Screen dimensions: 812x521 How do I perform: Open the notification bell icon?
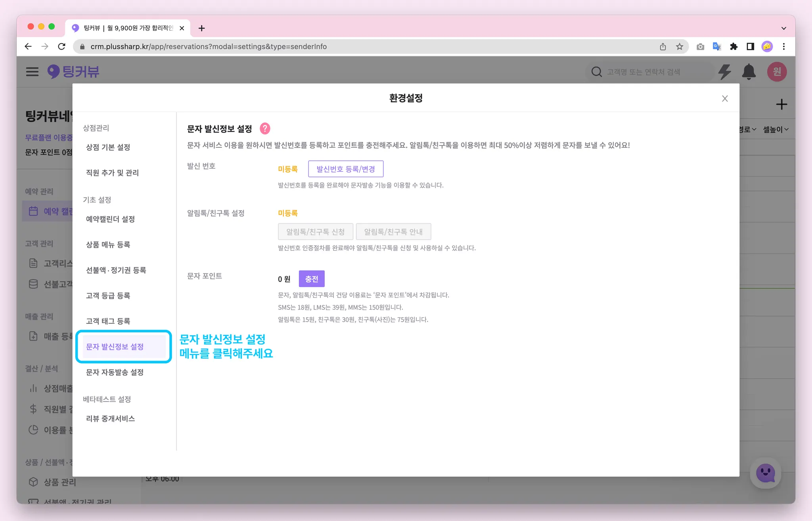[749, 72]
